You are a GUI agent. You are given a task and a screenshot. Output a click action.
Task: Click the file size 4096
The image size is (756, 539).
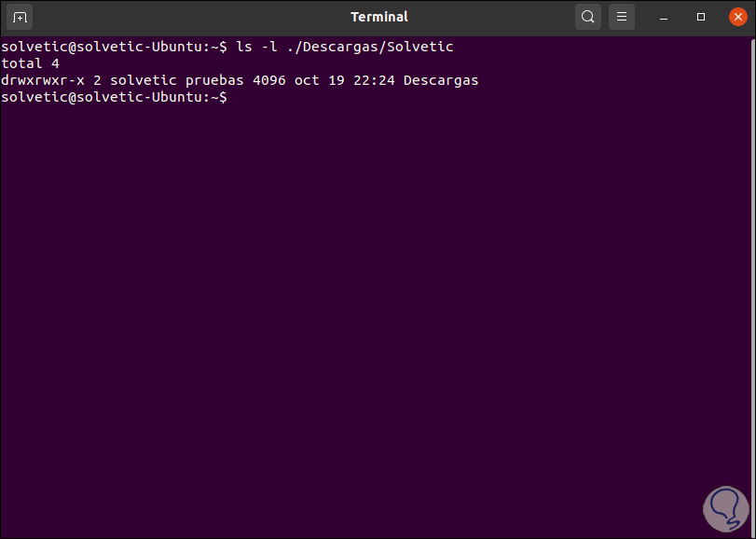pos(268,80)
